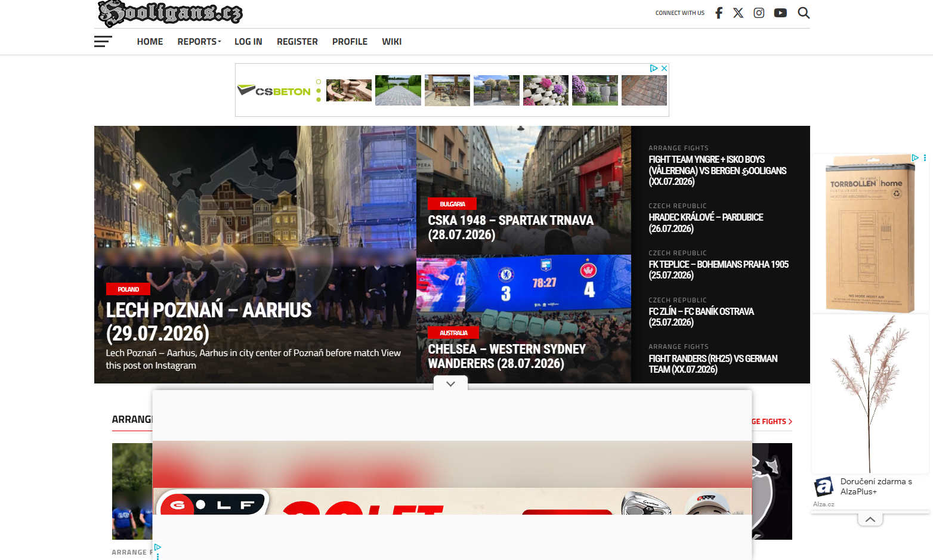Image resolution: width=933 pixels, height=560 pixels.
Task: Open the Alza ad options dots
Action: (925, 157)
